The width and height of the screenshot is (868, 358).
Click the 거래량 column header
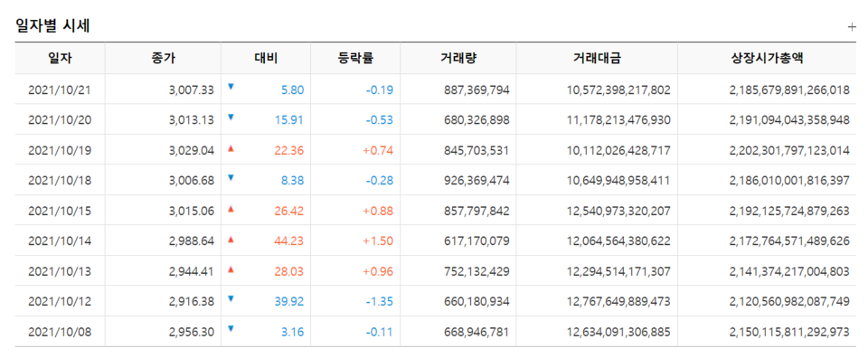[458, 58]
